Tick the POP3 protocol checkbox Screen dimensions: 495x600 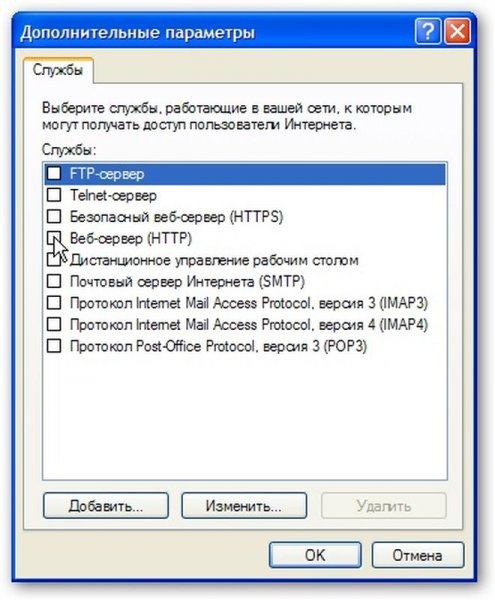54,346
